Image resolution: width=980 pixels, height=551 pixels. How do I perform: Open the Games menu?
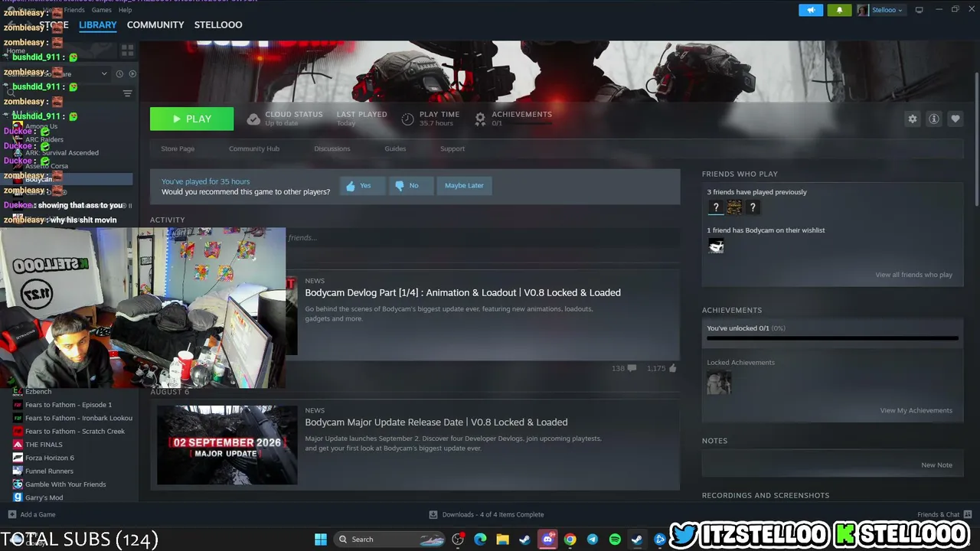(101, 10)
